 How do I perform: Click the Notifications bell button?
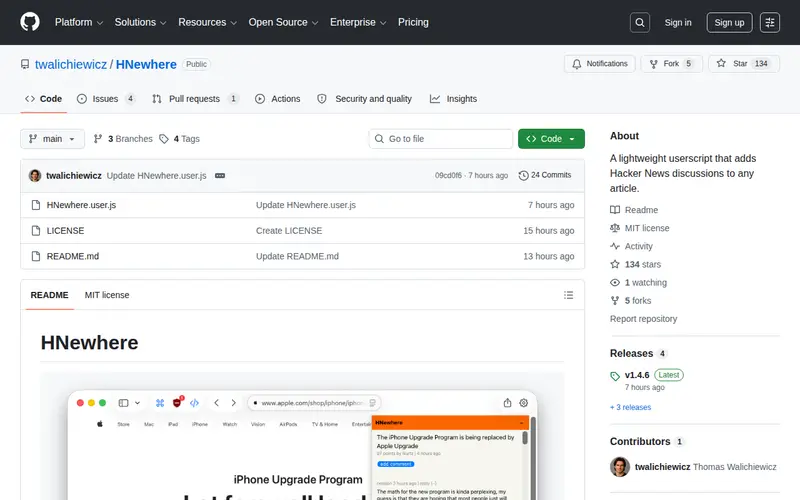(599, 64)
